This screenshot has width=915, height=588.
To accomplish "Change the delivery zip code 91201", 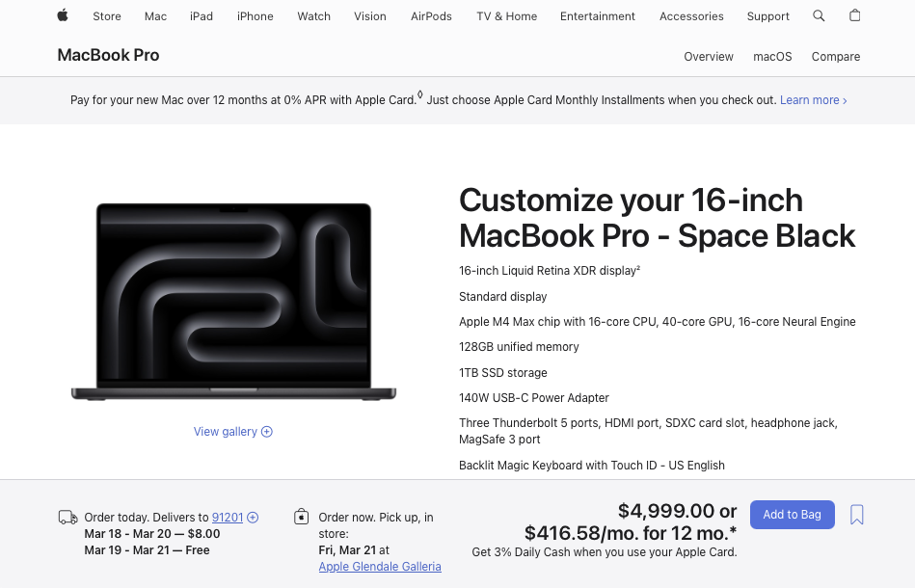I will point(228,518).
